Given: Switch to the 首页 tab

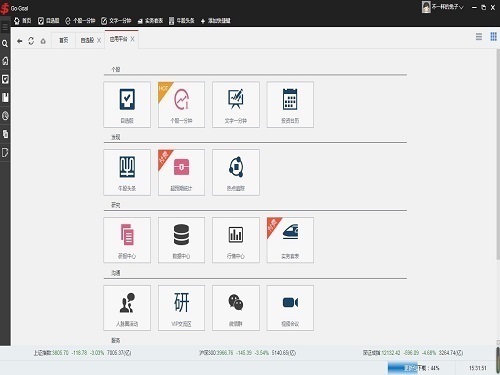Looking at the screenshot, I should [63, 40].
